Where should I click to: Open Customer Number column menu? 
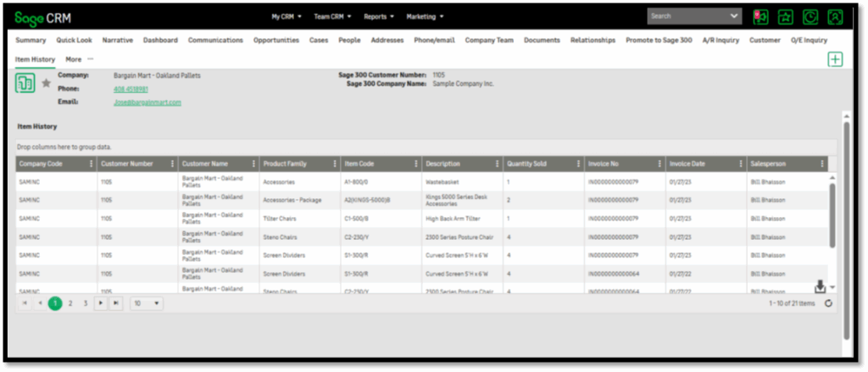[172, 164]
